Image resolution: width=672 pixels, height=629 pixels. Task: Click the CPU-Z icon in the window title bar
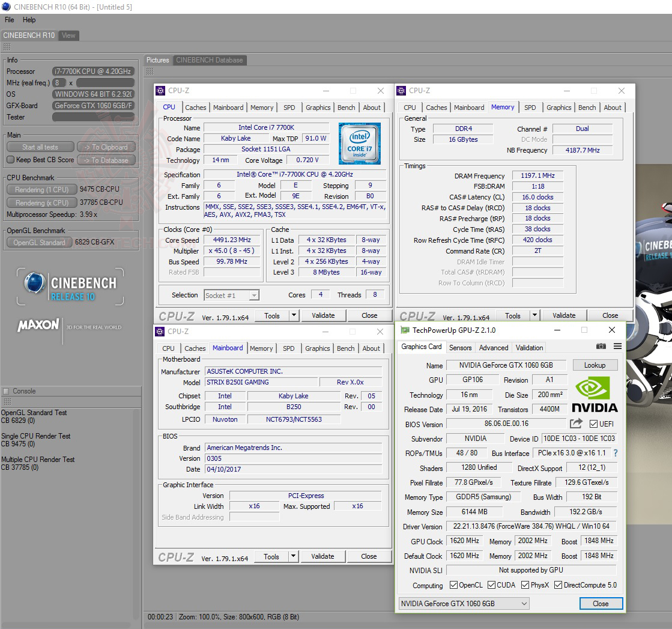point(160,90)
